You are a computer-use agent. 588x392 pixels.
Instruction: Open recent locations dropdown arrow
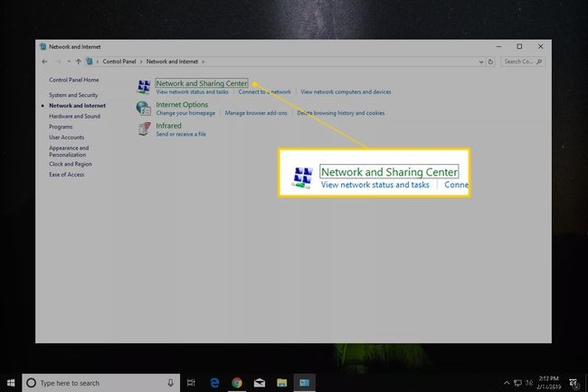point(69,62)
